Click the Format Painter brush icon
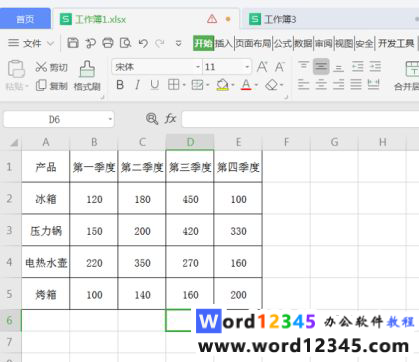This screenshot has height=362, width=419. coord(87,69)
